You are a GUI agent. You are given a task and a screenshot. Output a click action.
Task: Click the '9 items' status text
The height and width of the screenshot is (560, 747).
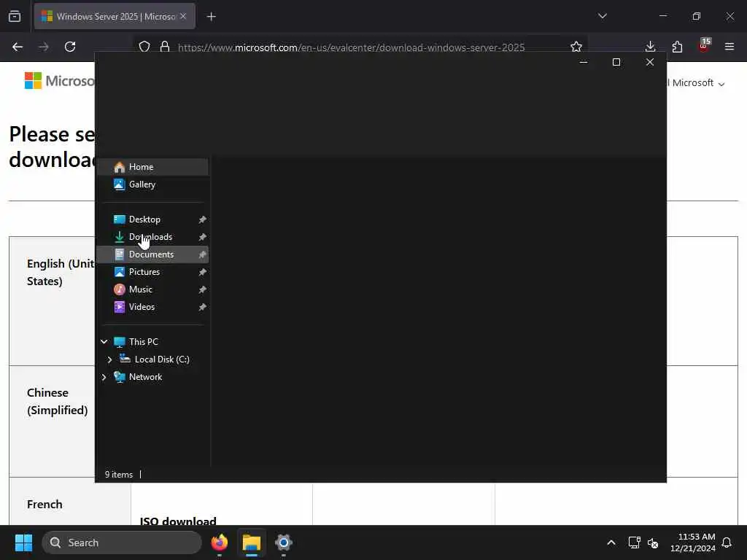pos(119,474)
